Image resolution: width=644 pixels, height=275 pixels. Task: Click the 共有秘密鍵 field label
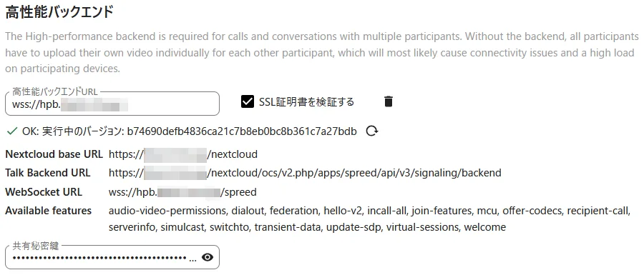pos(36,246)
